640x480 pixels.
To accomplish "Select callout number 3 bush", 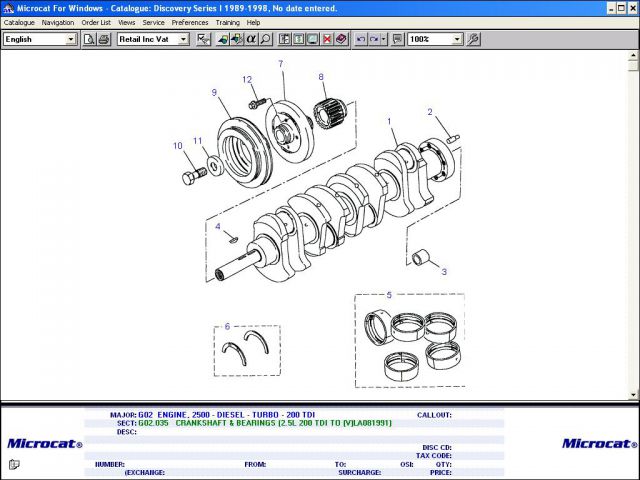I will pos(444,272).
